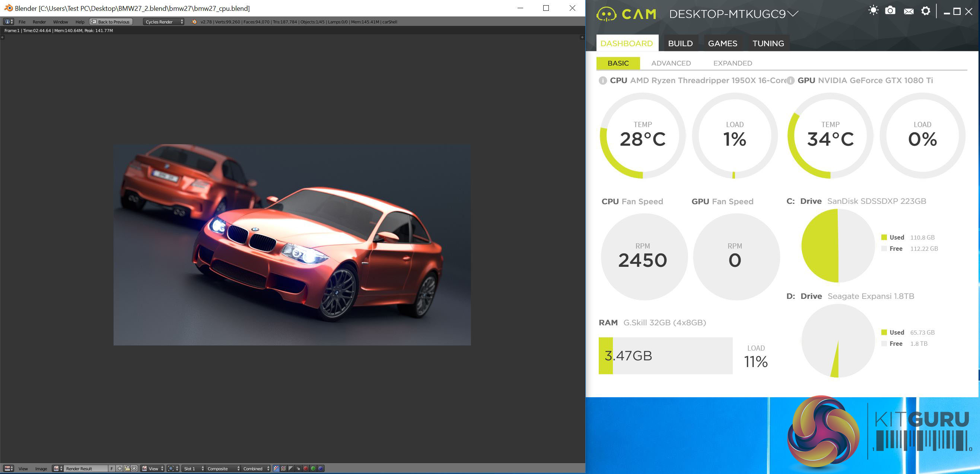Click the CAM screenshot camera icon
This screenshot has height=474, width=980.
pyautogui.click(x=890, y=11)
